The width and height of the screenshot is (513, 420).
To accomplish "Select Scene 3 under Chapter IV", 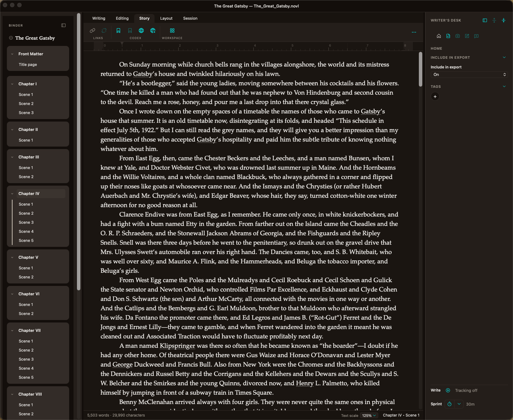I will 26,222.
